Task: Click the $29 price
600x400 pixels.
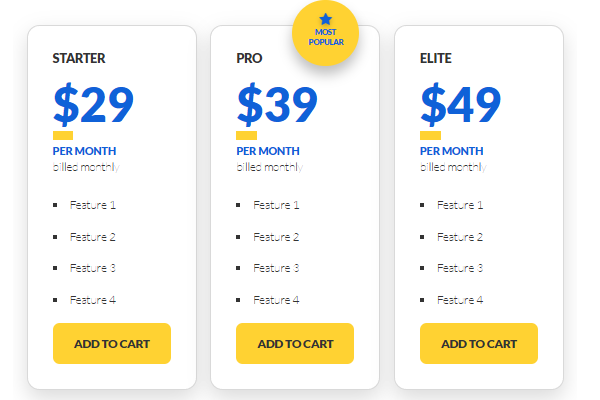Action: point(93,103)
